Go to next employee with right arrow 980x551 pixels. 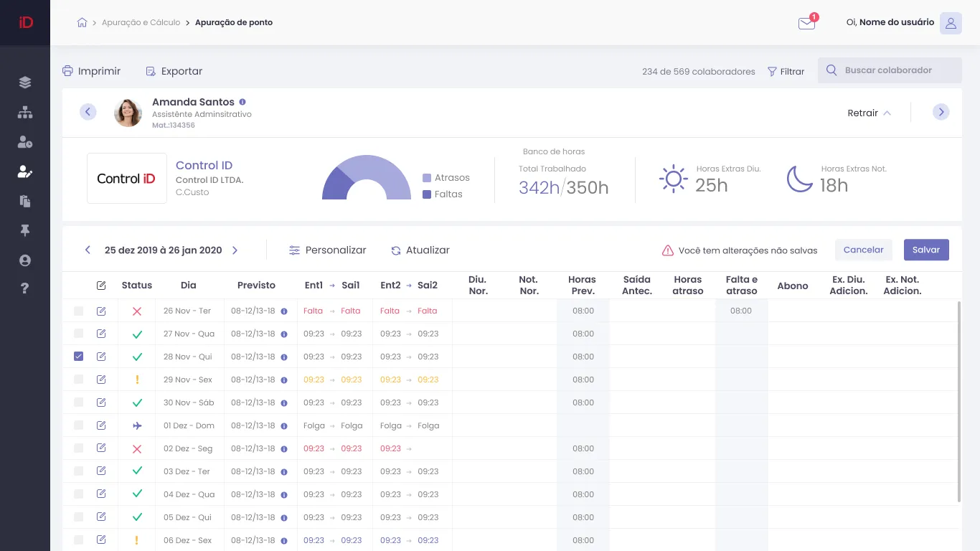[941, 112]
